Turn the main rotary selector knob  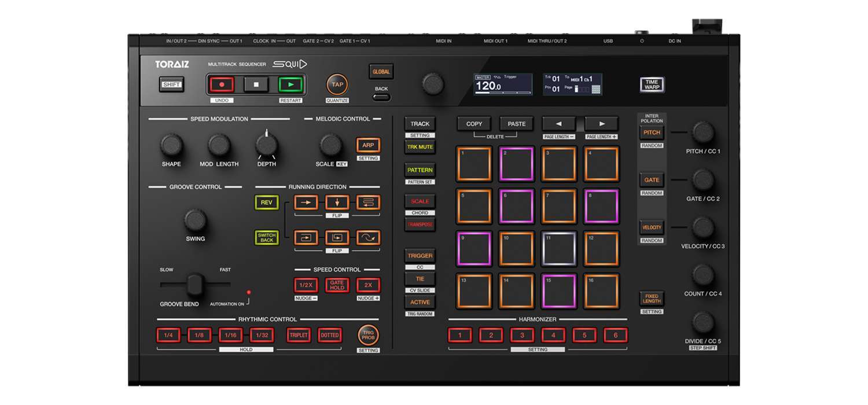pyautogui.click(x=433, y=84)
